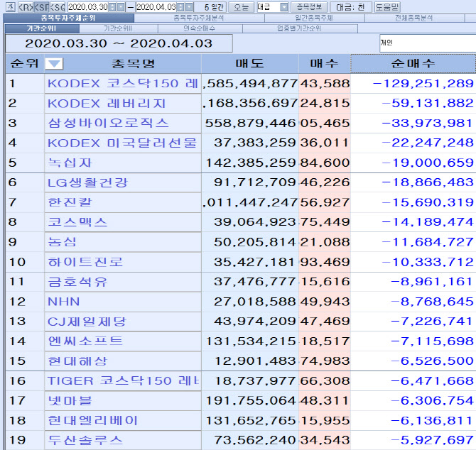476x450 pixels.
Task: Click the 한진칼 stock name
Action: pyautogui.click(x=70, y=202)
